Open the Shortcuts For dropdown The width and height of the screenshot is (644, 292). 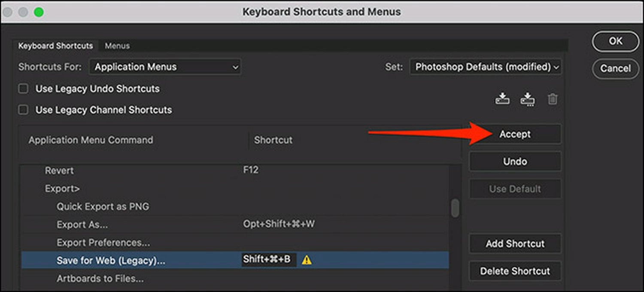(165, 67)
